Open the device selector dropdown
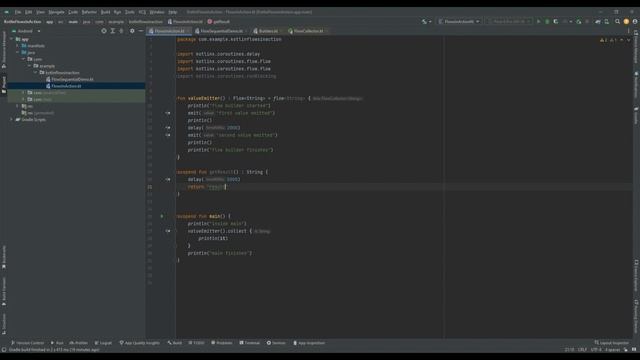This screenshot has width=640, height=360. click(x=509, y=22)
